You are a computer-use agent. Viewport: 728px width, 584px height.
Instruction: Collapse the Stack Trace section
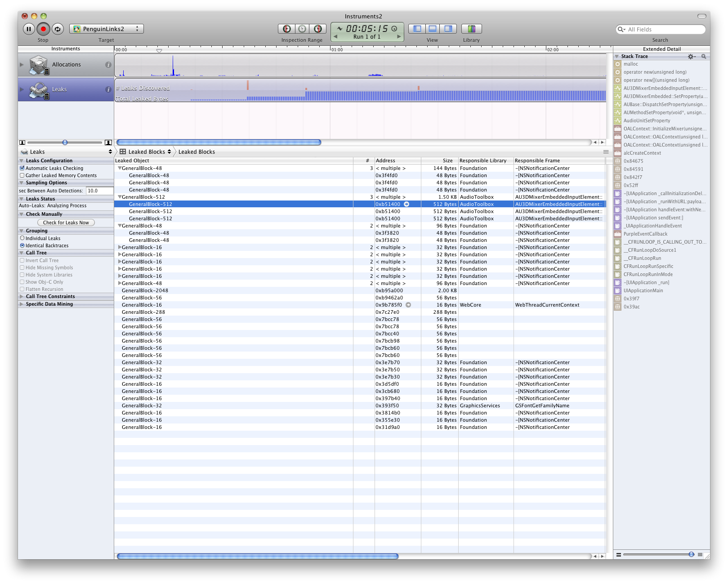[617, 57]
